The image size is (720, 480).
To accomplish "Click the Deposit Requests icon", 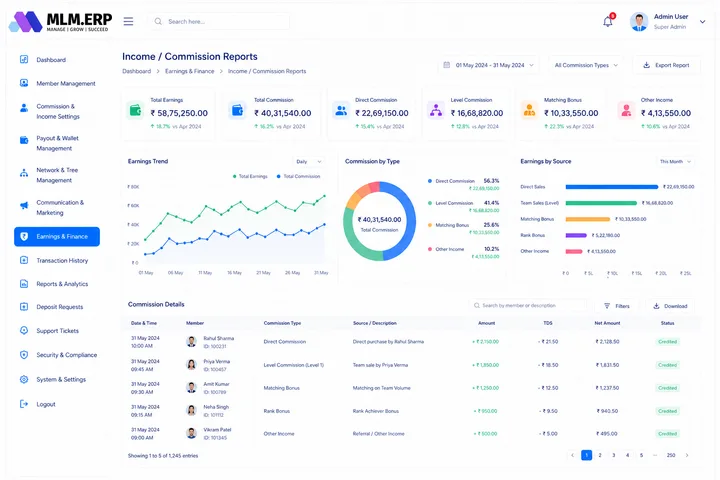I will click(x=24, y=306).
